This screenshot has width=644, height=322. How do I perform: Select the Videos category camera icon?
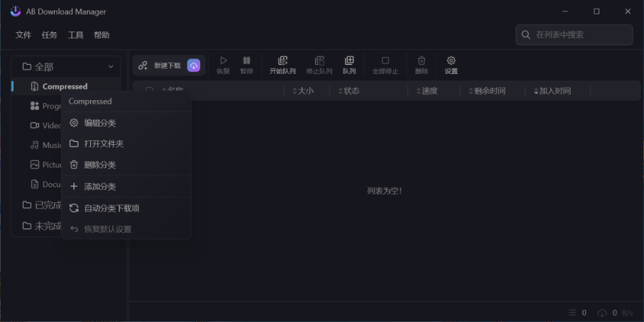pos(35,125)
